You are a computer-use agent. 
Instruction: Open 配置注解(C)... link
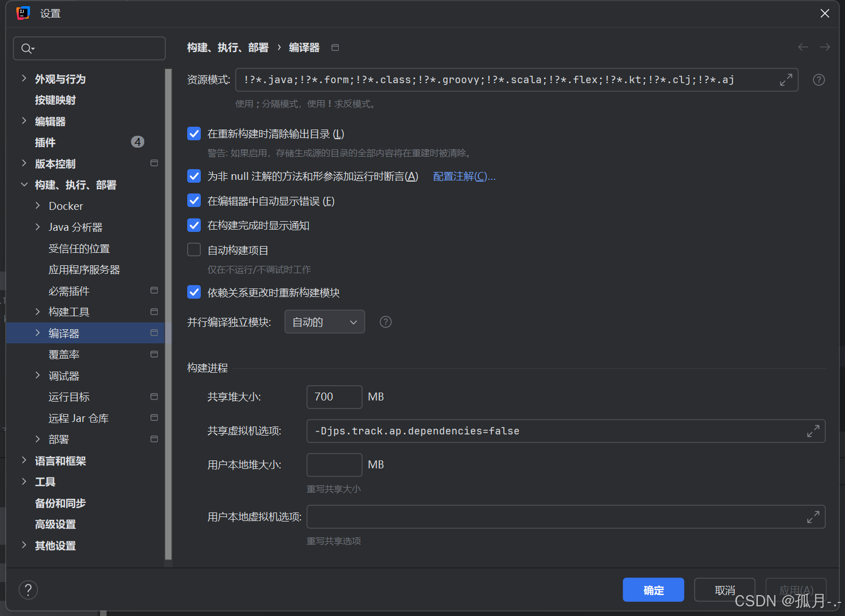pos(464,176)
